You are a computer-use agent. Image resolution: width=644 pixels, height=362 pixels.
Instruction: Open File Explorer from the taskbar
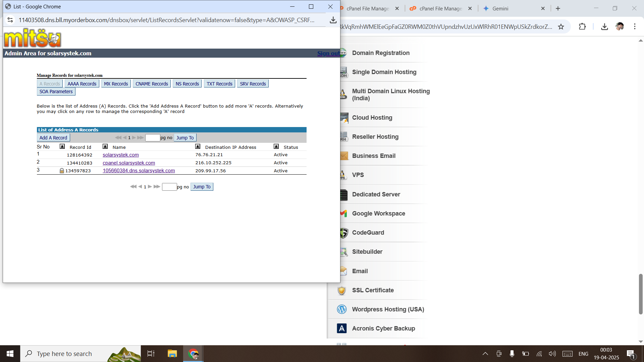coord(172,354)
